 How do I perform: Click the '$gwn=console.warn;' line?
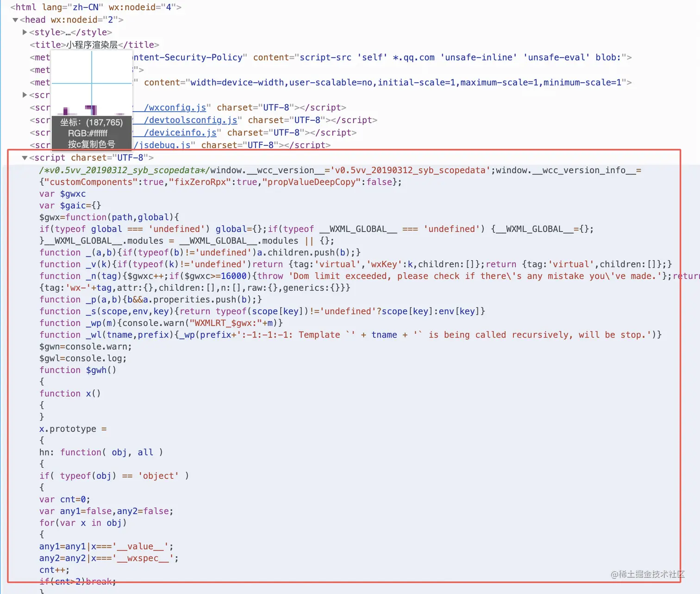tap(86, 347)
